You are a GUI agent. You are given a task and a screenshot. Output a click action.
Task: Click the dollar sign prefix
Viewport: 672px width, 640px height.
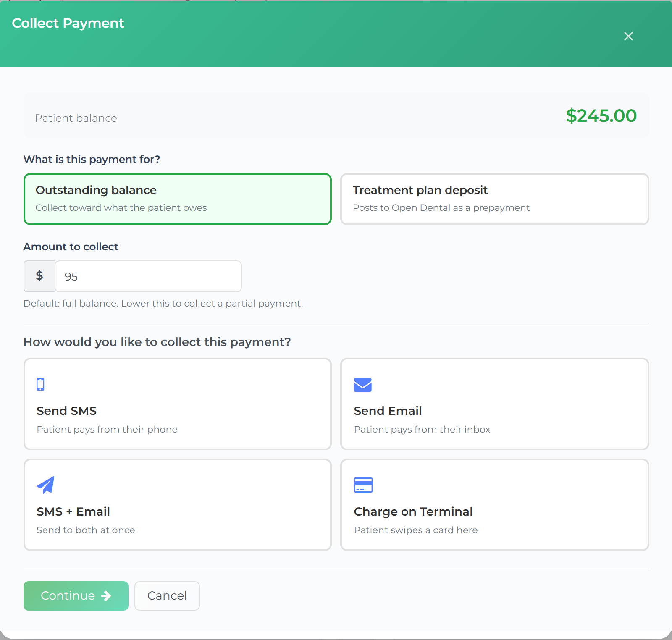pos(39,276)
